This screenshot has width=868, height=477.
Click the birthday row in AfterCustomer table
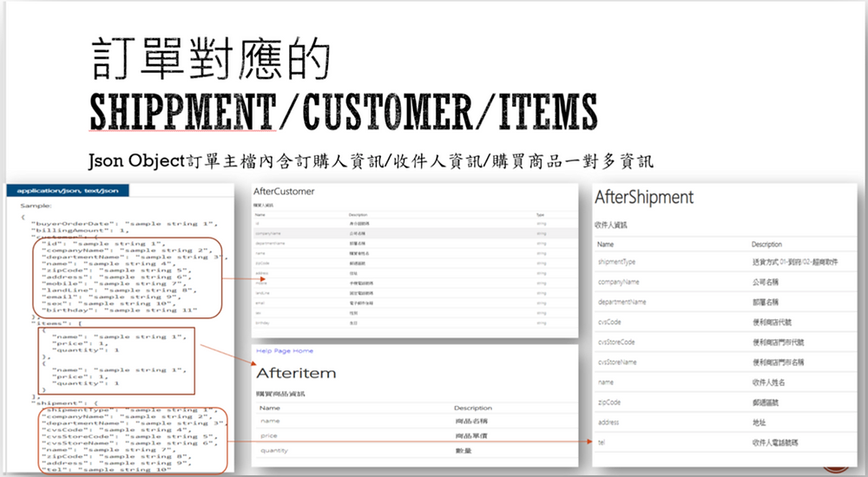pos(414,323)
